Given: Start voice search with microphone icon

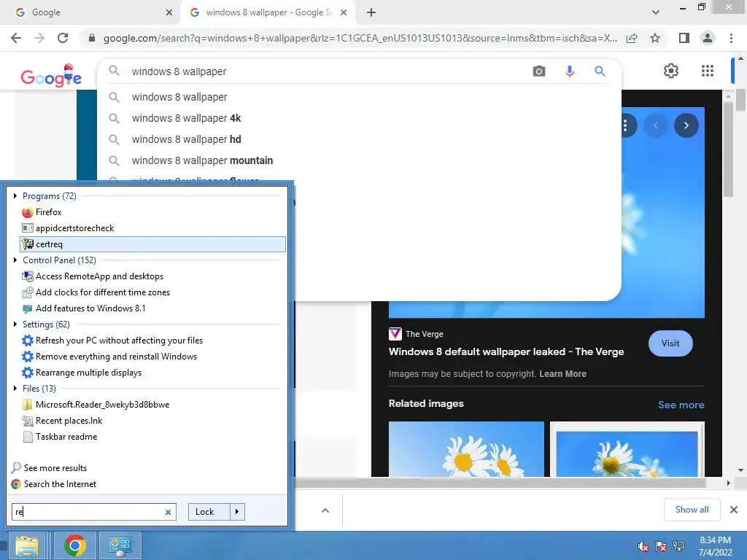Looking at the screenshot, I should point(569,71).
